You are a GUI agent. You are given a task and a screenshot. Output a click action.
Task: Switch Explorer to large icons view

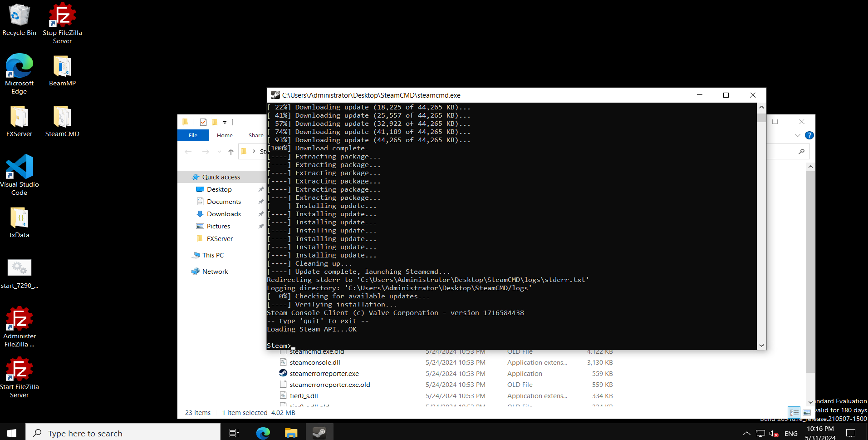(806, 413)
